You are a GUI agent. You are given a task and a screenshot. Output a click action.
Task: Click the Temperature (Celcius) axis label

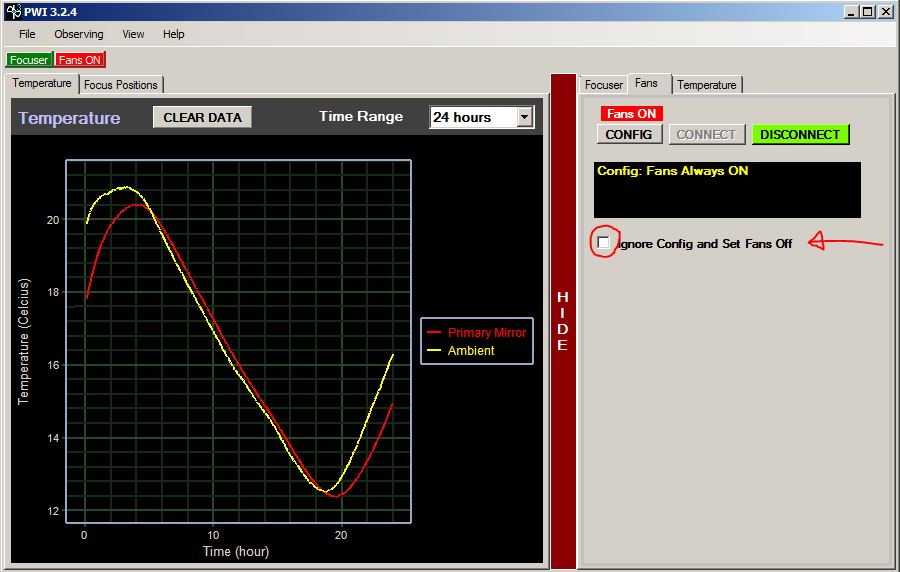23,341
